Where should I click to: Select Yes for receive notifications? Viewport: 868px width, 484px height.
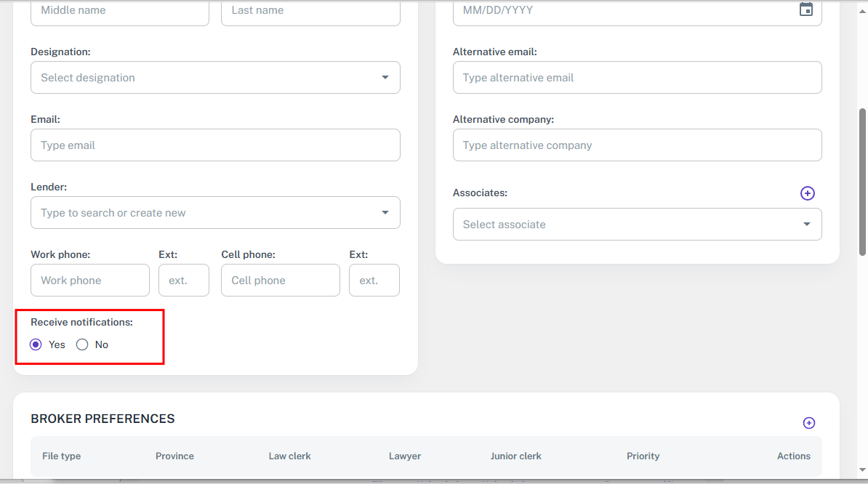pos(36,344)
